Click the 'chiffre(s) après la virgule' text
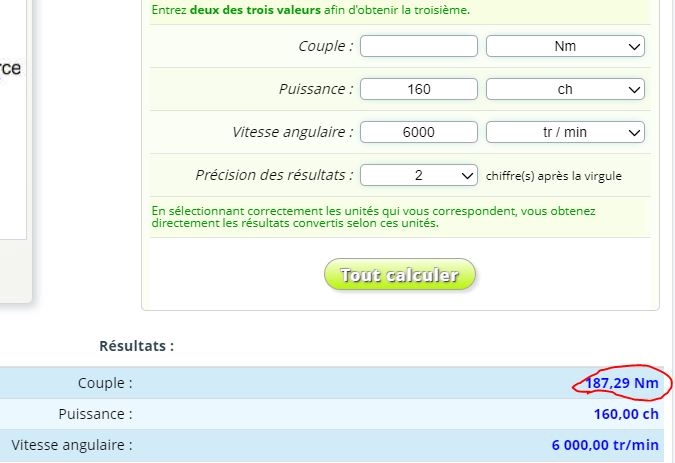The height and width of the screenshot is (463, 675). 555,176
